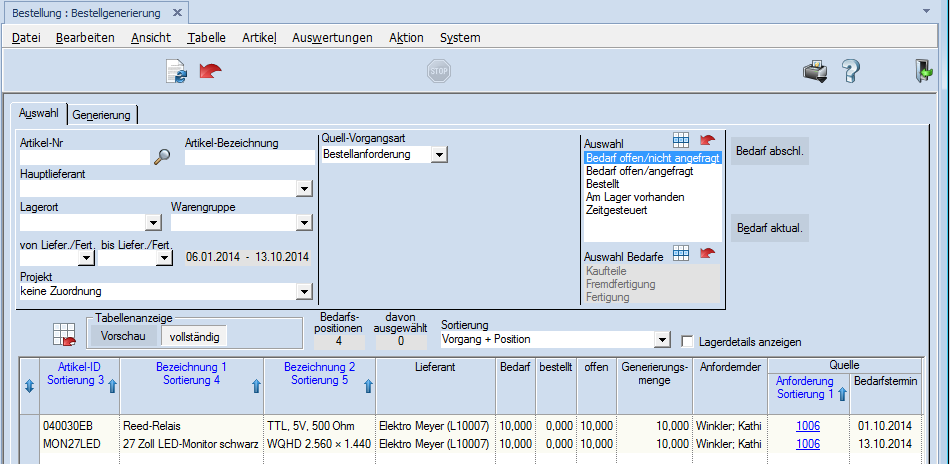Click magnifier search icon beside Artikel-Nr
This screenshot has width=951, height=464.
(162, 157)
